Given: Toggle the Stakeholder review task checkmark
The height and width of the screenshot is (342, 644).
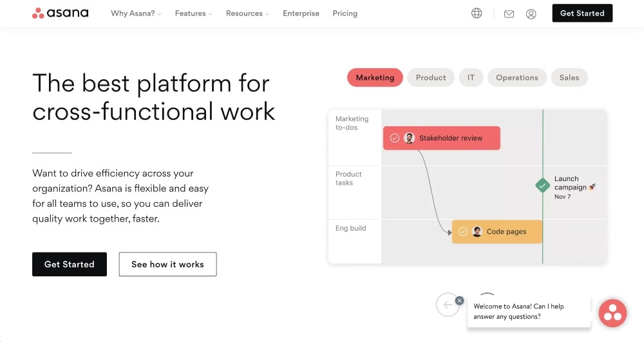Looking at the screenshot, I should pos(395,138).
